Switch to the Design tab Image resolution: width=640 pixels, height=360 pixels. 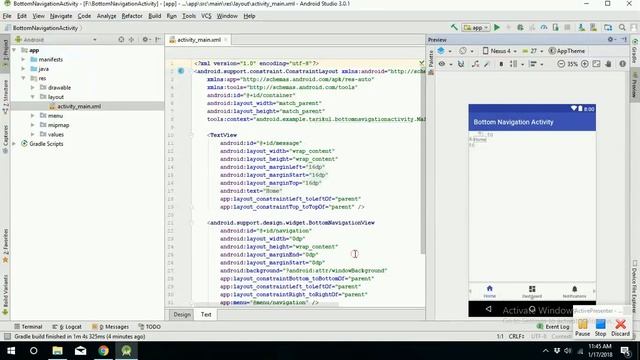point(182,314)
